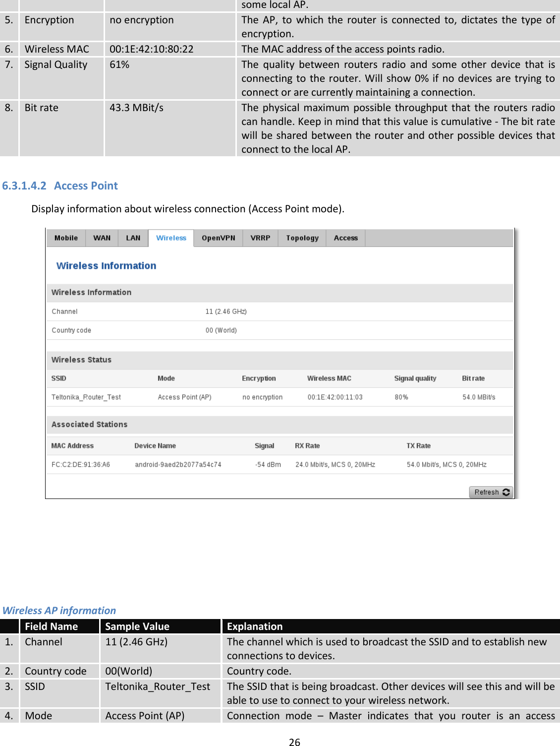560x746 pixels.
Task: Click the Signal quality column header
Action: pos(415,378)
